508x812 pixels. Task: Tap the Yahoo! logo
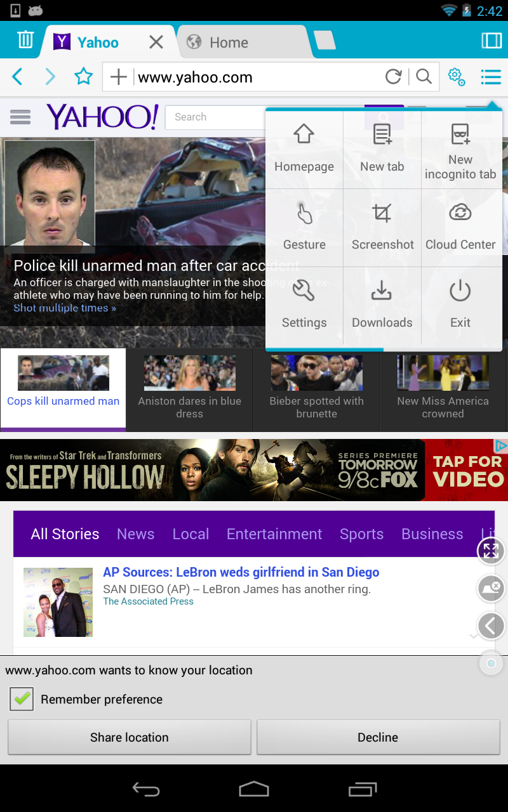(x=102, y=117)
